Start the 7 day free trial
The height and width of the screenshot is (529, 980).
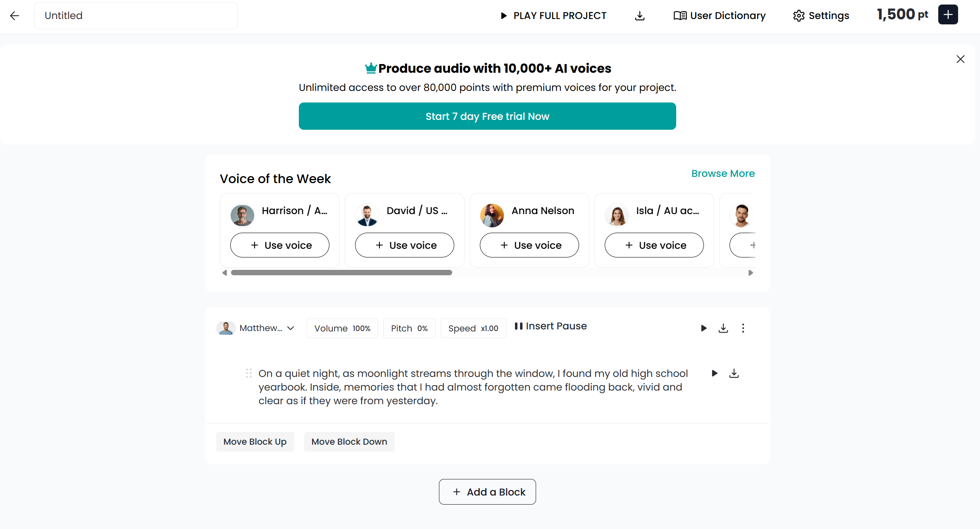[487, 116]
